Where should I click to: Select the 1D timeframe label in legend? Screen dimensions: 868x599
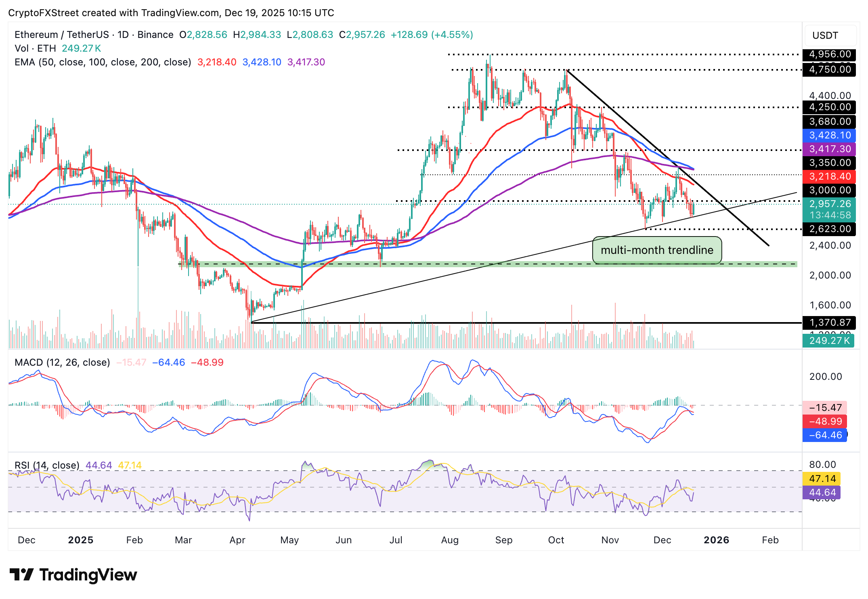[123, 35]
